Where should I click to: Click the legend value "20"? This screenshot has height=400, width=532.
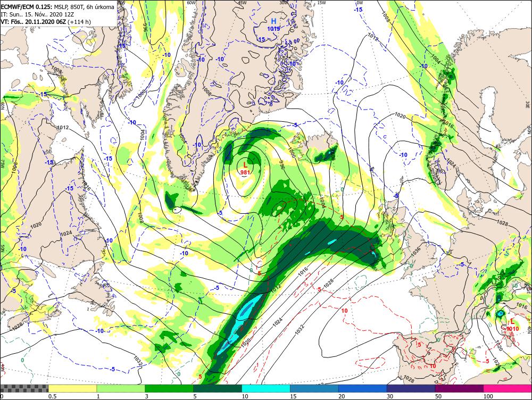pos(342,396)
